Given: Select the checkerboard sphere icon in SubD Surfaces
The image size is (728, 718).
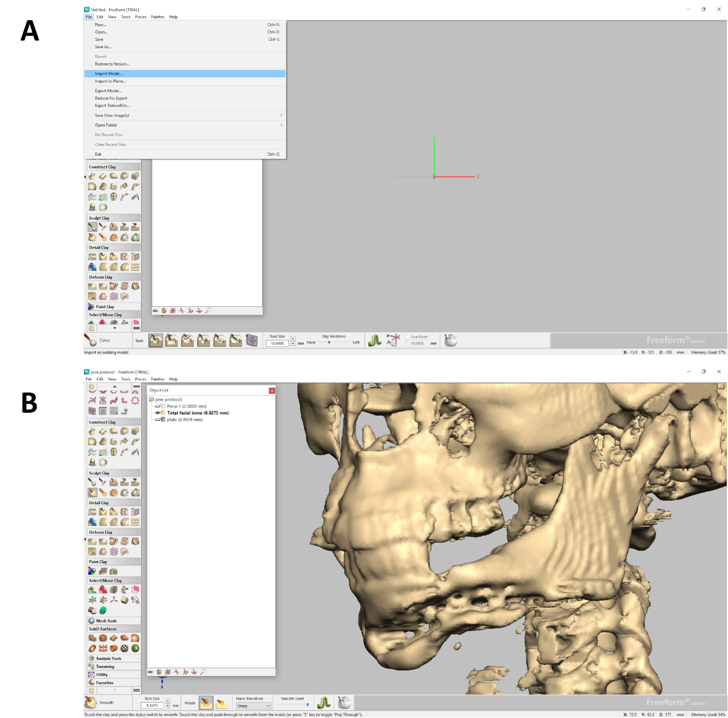Looking at the screenshot, I should coord(124,648).
